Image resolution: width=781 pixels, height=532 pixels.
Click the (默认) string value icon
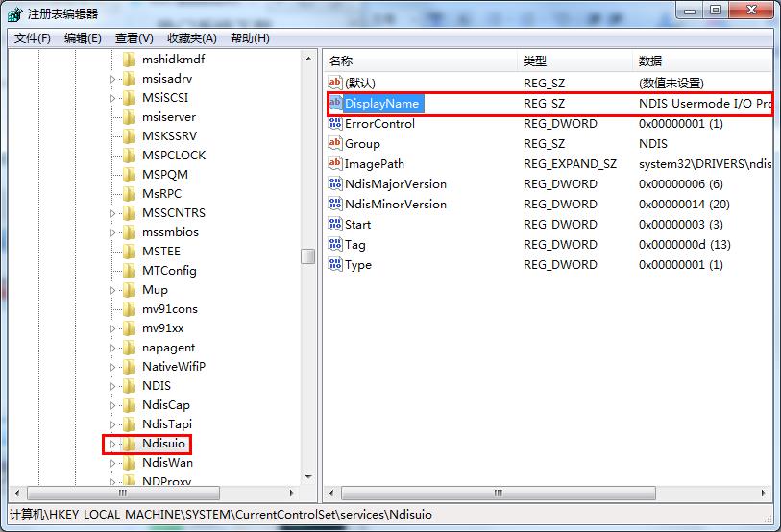[334, 83]
